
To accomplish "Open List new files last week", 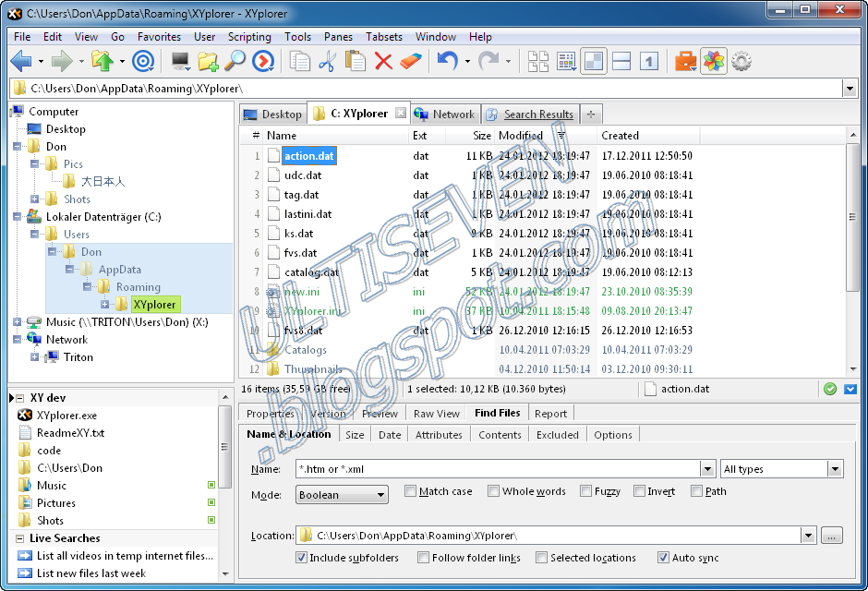I will coord(91,573).
